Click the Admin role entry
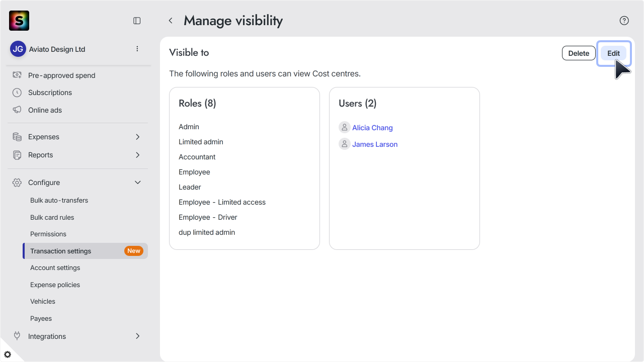 [189, 127]
